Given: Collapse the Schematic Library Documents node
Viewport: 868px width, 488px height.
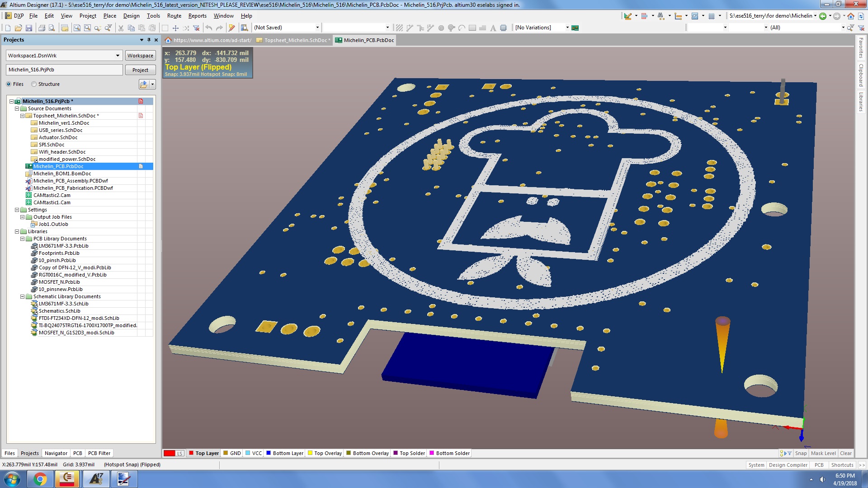Looking at the screenshot, I should point(23,296).
